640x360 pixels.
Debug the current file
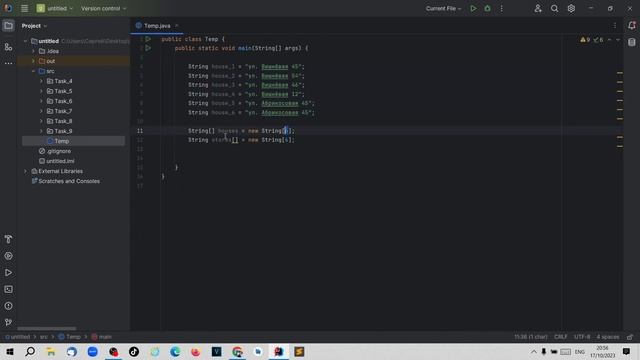point(487,8)
